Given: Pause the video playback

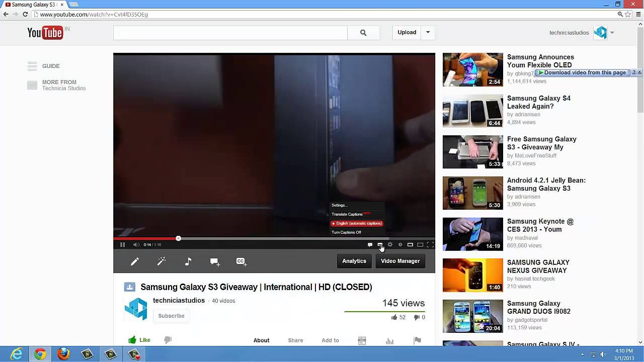Looking at the screenshot, I should (122, 245).
